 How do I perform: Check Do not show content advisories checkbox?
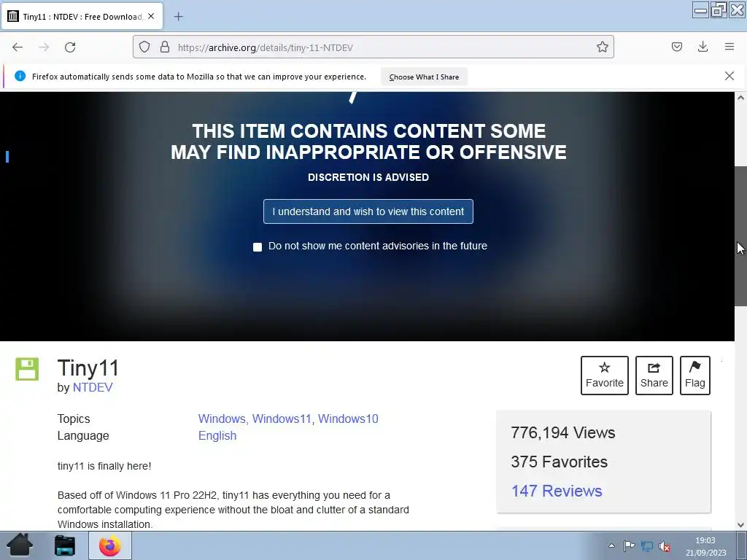tap(258, 246)
